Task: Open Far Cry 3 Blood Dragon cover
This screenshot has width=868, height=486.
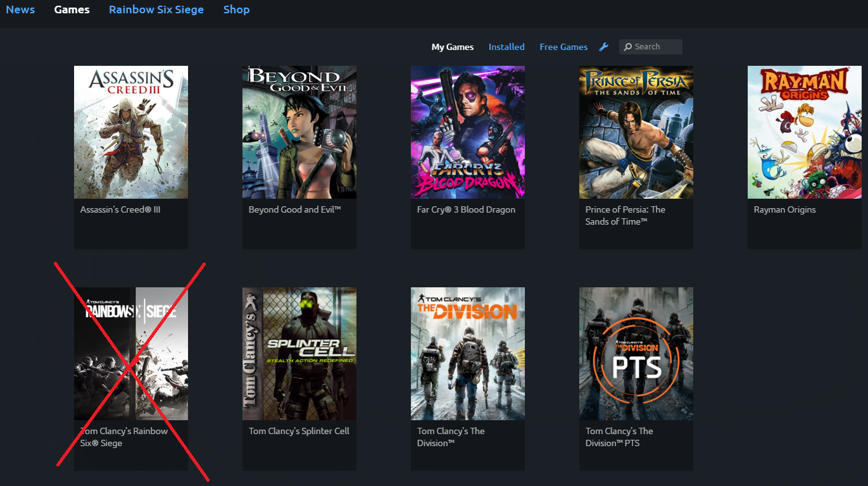Action: [468, 132]
